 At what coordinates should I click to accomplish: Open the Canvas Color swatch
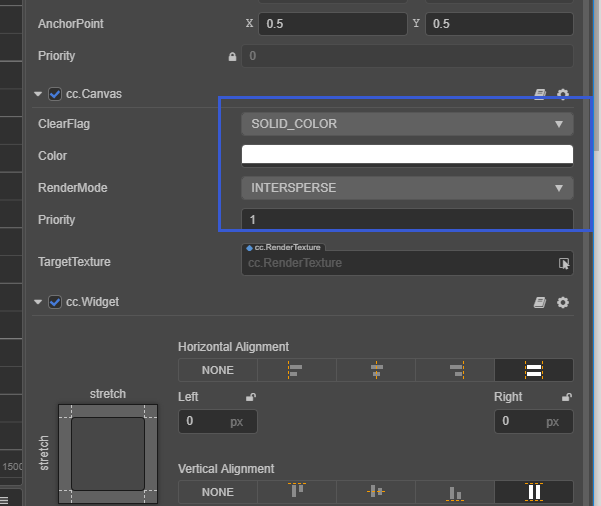[x=407, y=155]
